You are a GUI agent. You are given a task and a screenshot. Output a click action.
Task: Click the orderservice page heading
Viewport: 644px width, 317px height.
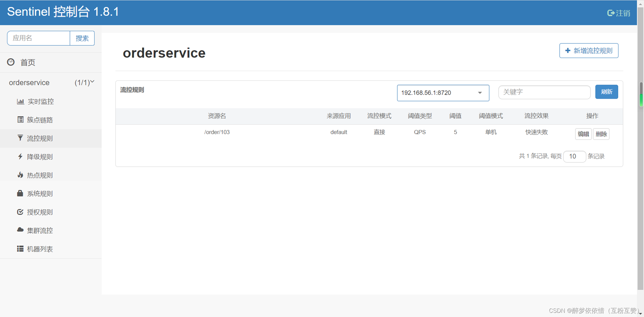click(x=164, y=53)
